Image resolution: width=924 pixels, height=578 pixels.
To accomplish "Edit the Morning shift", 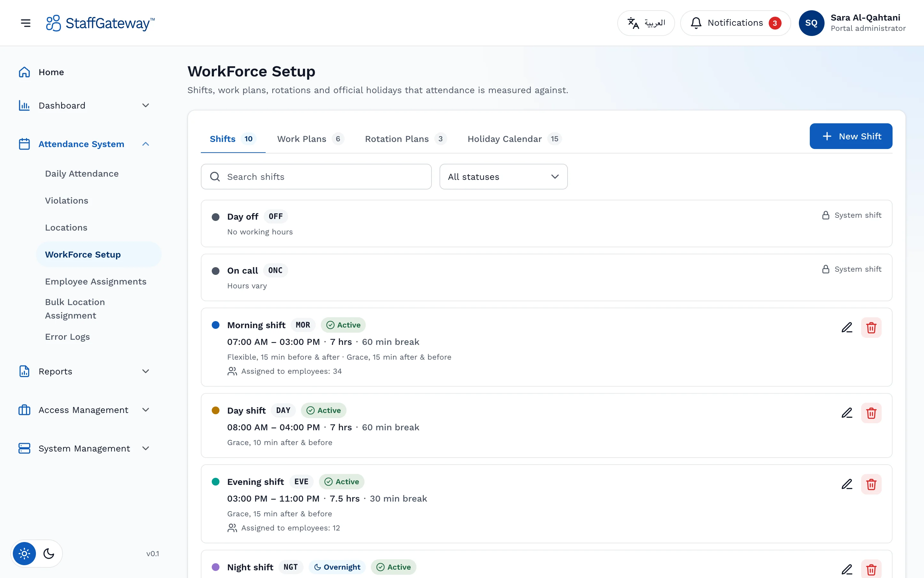I will click(x=846, y=328).
